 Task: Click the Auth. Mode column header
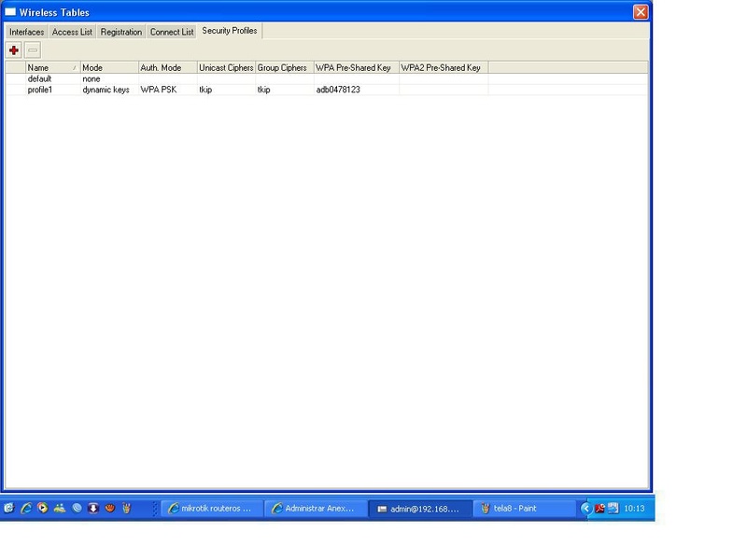[x=168, y=67]
